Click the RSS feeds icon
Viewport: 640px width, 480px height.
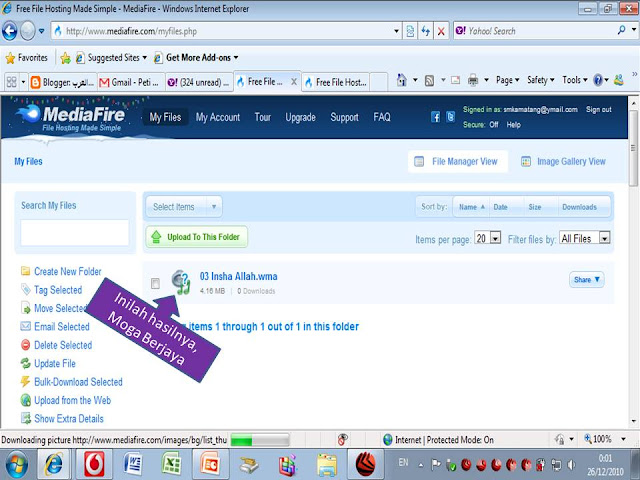(x=429, y=80)
